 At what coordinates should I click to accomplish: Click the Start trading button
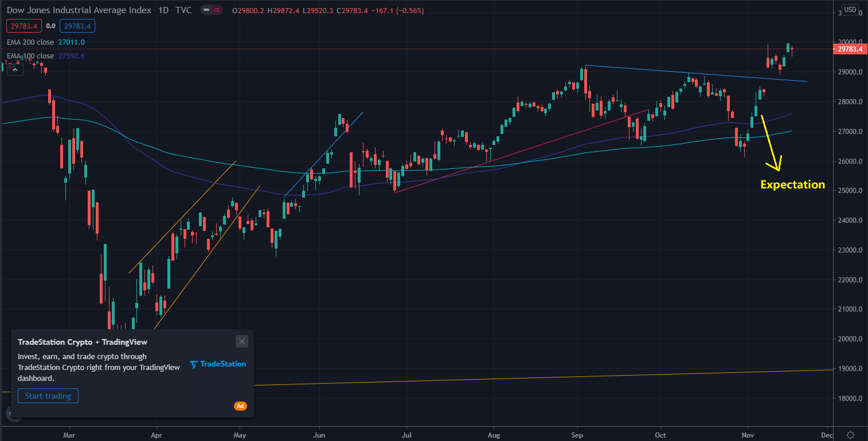[48, 396]
